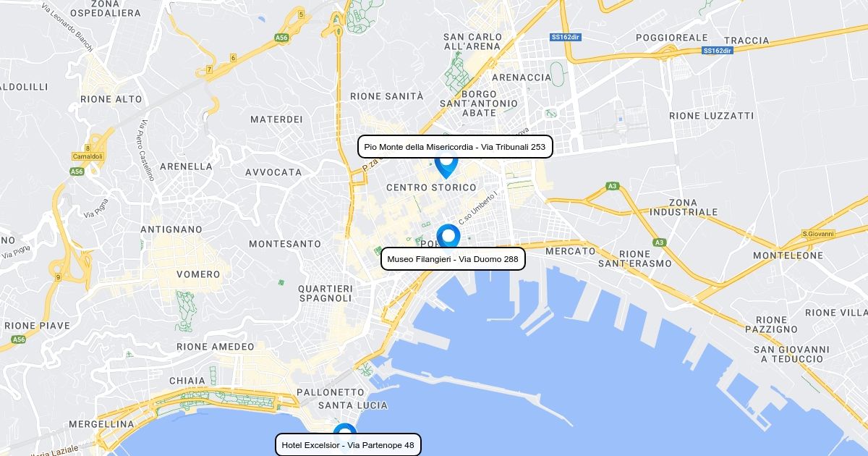The width and height of the screenshot is (868, 456).
Task: Click the San Giovanni a Teduccio label
Action: pos(791,354)
